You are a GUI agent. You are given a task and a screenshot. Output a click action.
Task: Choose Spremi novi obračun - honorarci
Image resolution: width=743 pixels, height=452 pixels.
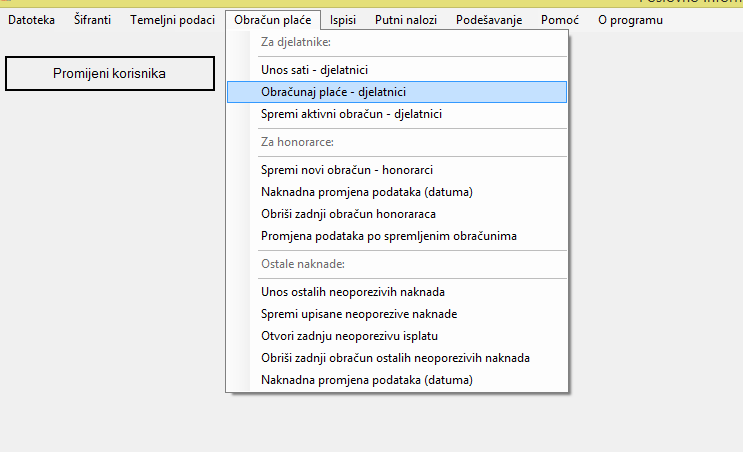pos(346,170)
